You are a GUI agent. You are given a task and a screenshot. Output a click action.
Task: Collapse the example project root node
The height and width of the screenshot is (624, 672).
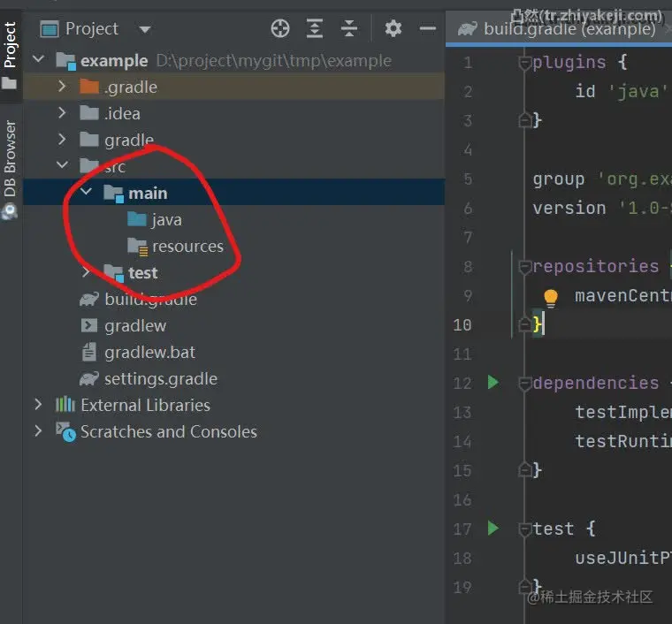pos(39,59)
